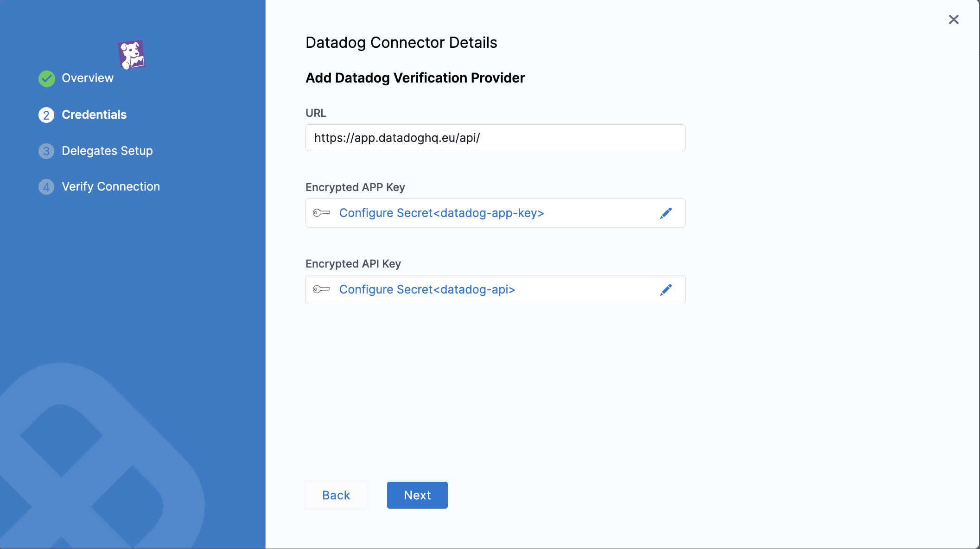Viewport: 980px width, 549px height.
Task: Jump to the Verify Connection step label
Action: point(111,186)
